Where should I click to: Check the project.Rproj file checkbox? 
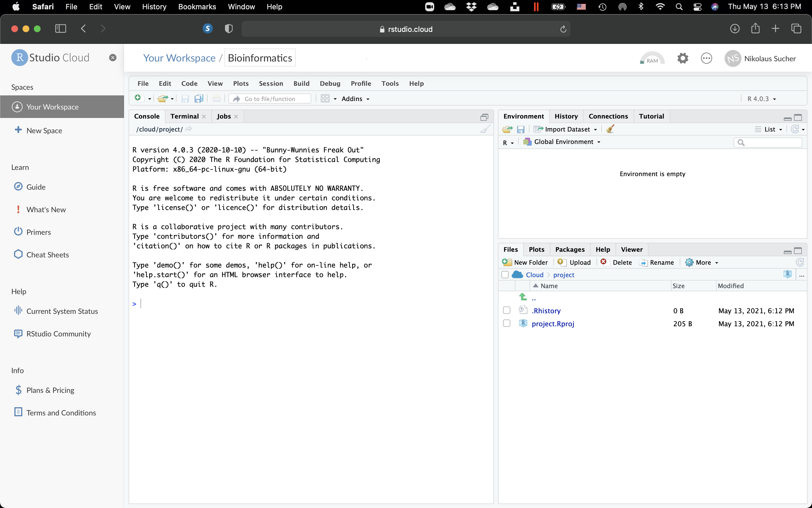point(507,323)
